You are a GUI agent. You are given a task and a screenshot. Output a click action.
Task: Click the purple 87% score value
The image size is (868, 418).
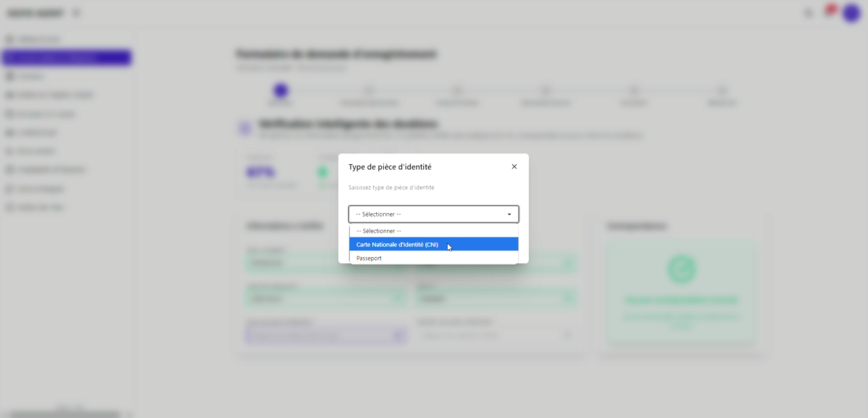261,172
